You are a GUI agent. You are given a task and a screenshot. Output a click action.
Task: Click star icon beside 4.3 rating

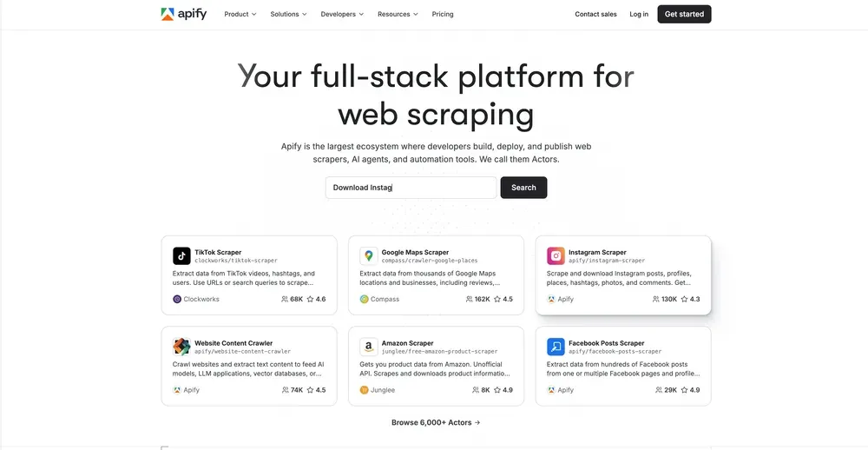pos(684,299)
